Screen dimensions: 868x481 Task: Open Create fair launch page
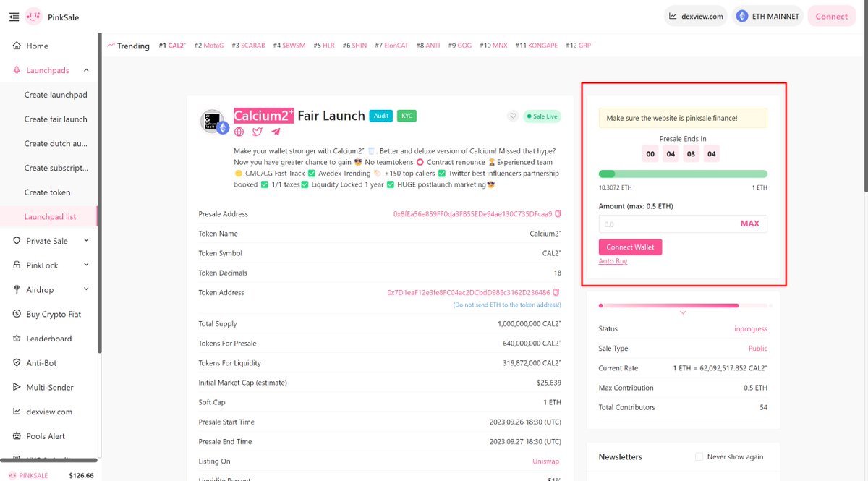pyautogui.click(x=56, y=119)
